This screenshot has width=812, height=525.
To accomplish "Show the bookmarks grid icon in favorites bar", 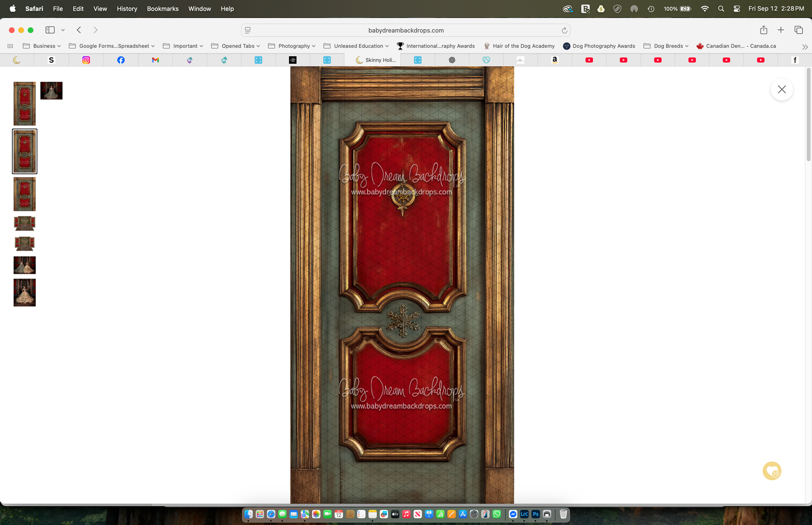I will click(10, 46).
